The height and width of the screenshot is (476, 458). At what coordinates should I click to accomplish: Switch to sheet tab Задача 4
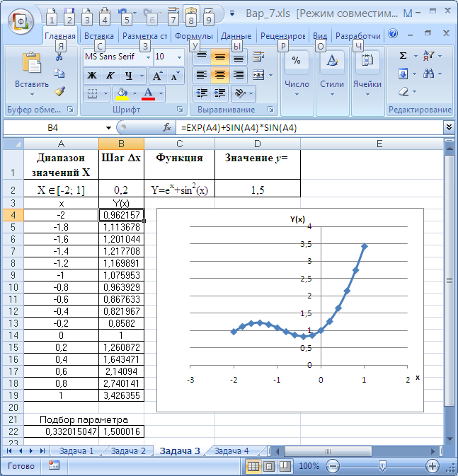pyautogui.click(x=231, y=451)
